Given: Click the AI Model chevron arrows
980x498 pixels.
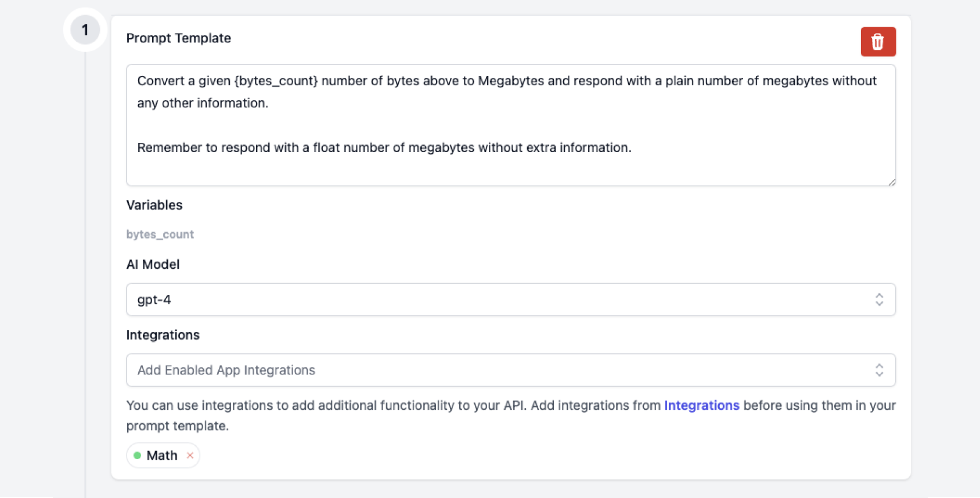Looking at the screenshot, I should 879,299.
